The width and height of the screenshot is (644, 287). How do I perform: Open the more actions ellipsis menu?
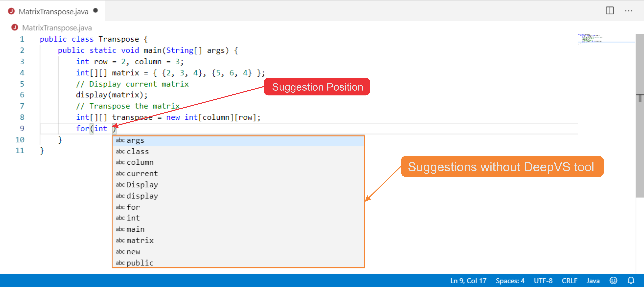click(628, 11)
